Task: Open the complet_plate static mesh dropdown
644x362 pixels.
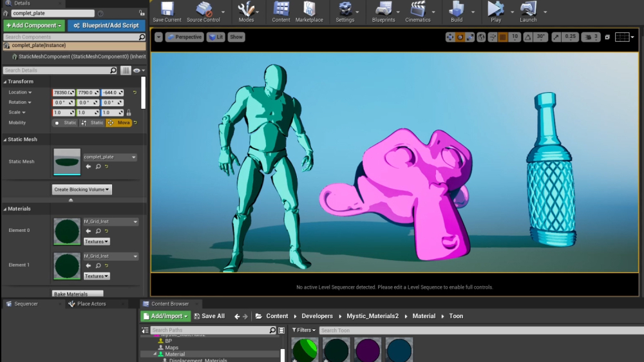Action: (x=109, y=157)
